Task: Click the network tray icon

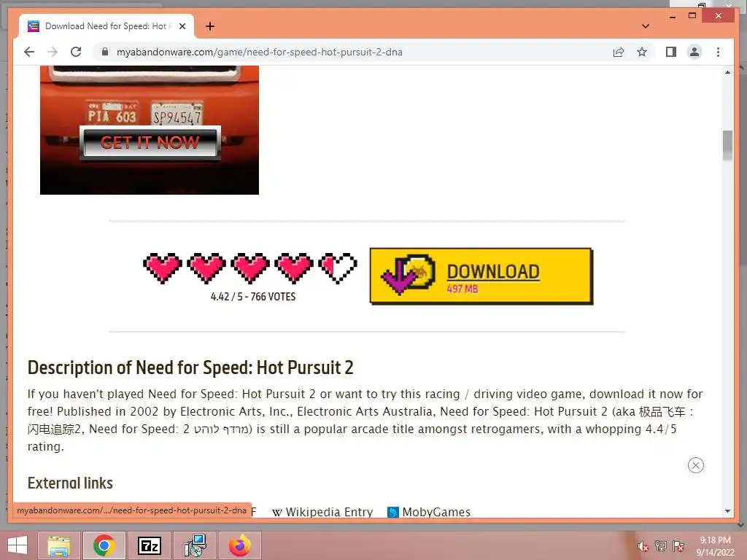Action: coord(661,546)
